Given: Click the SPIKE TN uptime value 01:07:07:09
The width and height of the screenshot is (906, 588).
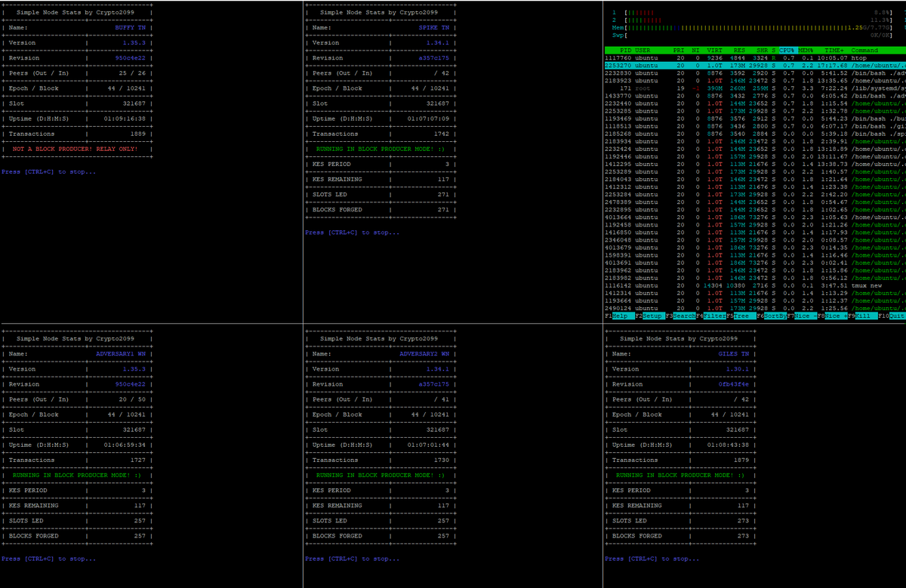Looking at the screenshot, I should [x=429, y=119].
